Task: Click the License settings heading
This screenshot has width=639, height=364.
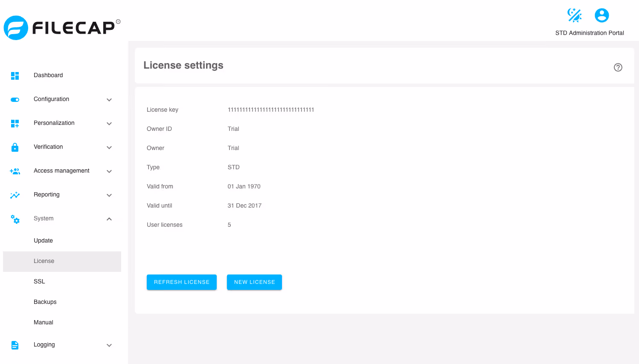Action: coord(183,65)
